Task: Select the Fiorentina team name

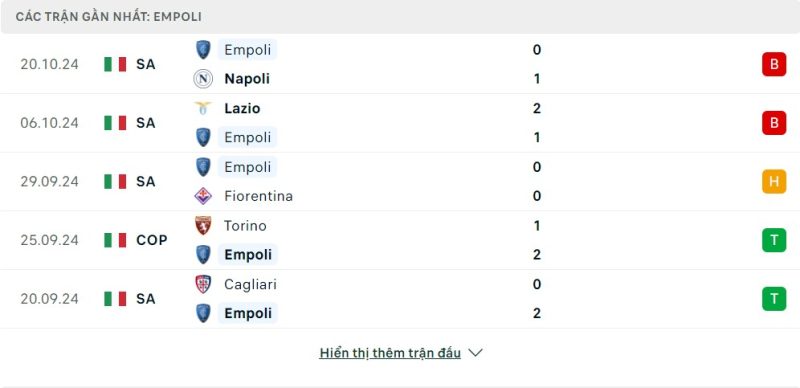Action: click(258, 196)
